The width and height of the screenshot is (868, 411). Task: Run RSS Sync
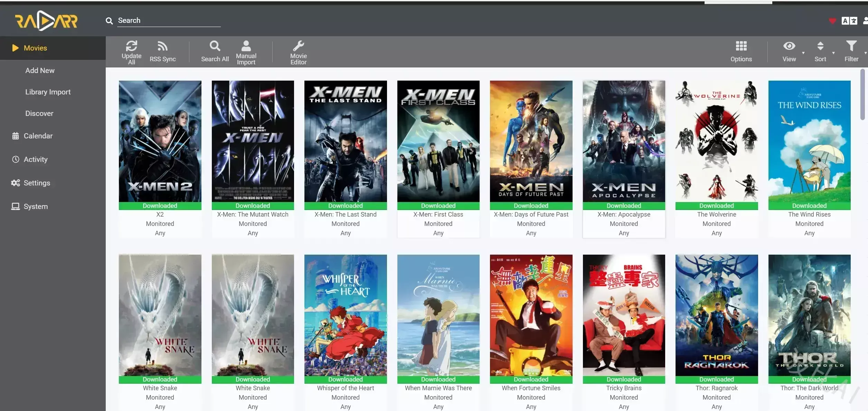pos(162,52)
